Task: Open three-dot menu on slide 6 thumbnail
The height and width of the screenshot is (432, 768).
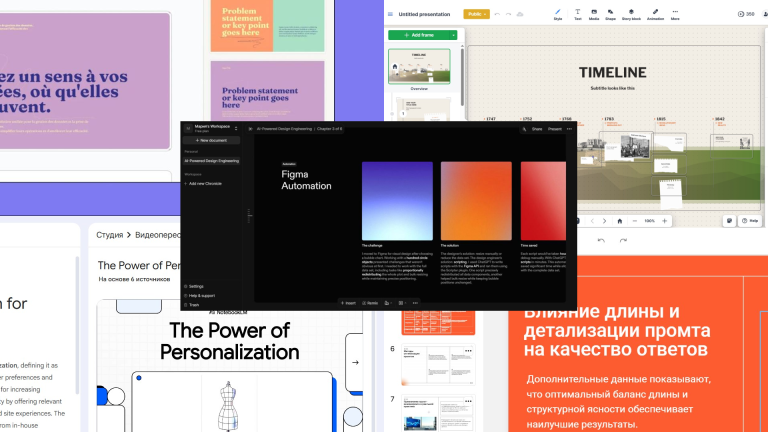Action: [x=468, y=351]
